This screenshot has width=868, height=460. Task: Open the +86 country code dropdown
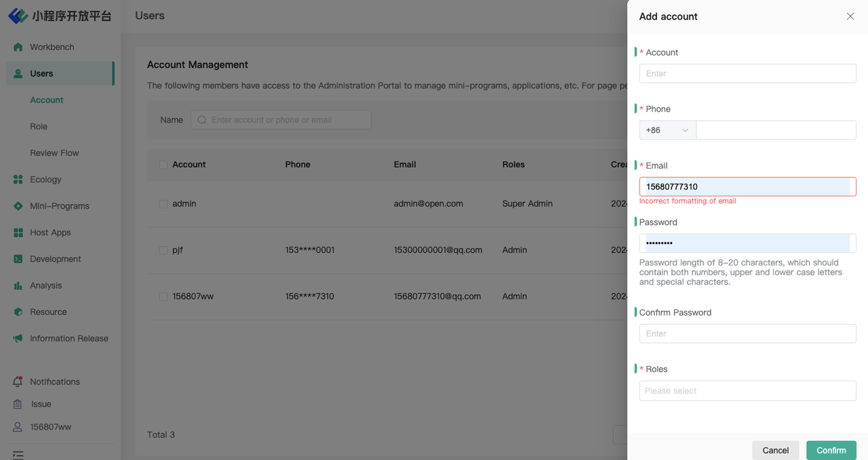click(667, 130)
